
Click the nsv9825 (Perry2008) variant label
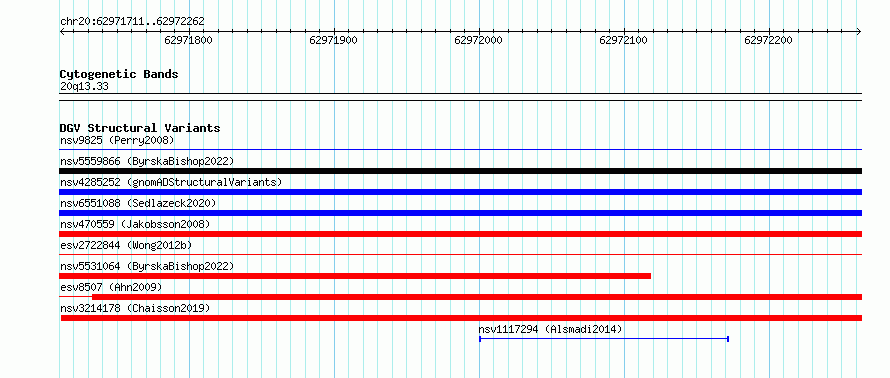[117, 140]
